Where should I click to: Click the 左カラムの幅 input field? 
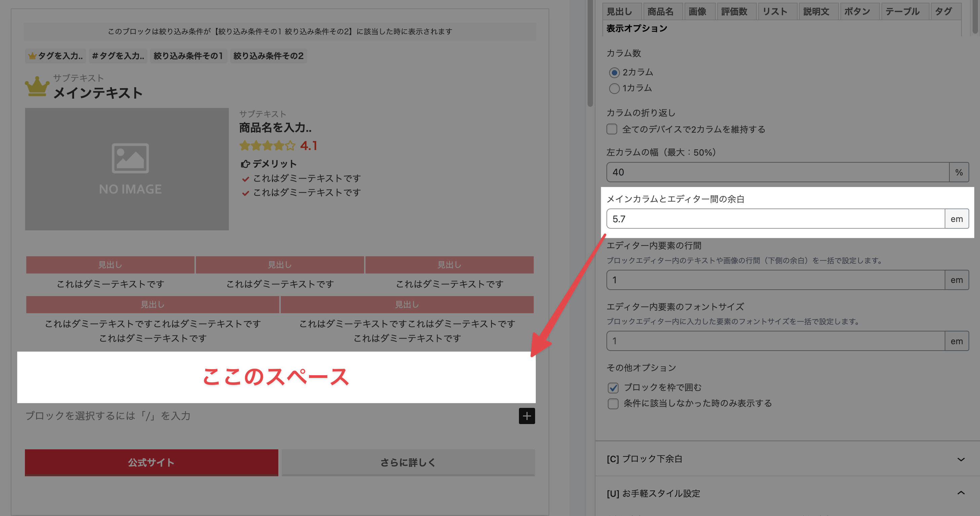click(x=778, y=172)
